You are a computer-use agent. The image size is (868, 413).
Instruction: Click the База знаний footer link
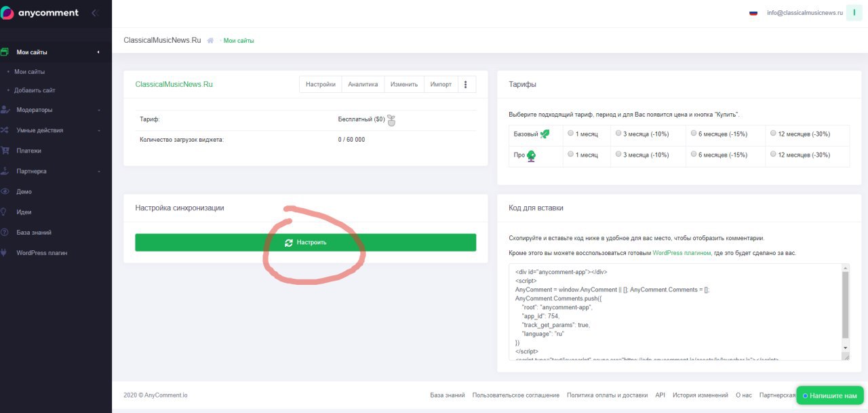[x=448, y=395]
